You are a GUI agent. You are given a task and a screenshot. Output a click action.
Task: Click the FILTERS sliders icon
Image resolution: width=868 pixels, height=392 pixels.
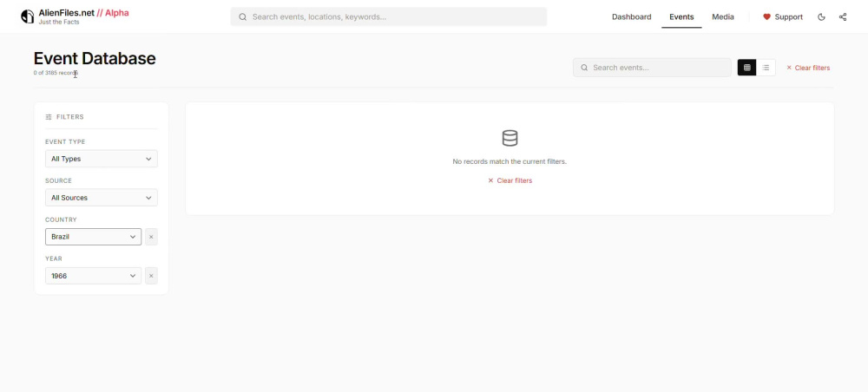(49, 117)
